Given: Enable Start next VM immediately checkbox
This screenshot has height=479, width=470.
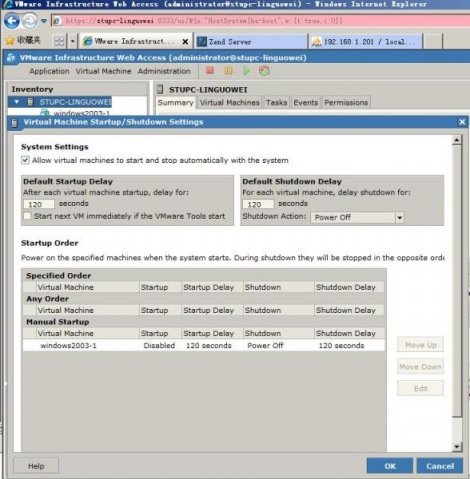Looking at the screenshot, I should click(27, 216).
